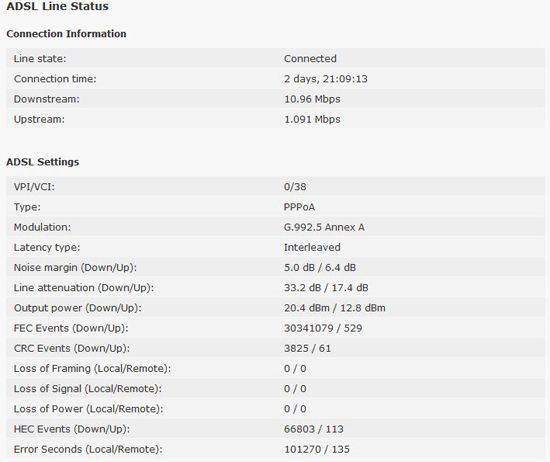
Task: Click the Noise margin (Down/Up) label
Action: [x=75, y=268]
